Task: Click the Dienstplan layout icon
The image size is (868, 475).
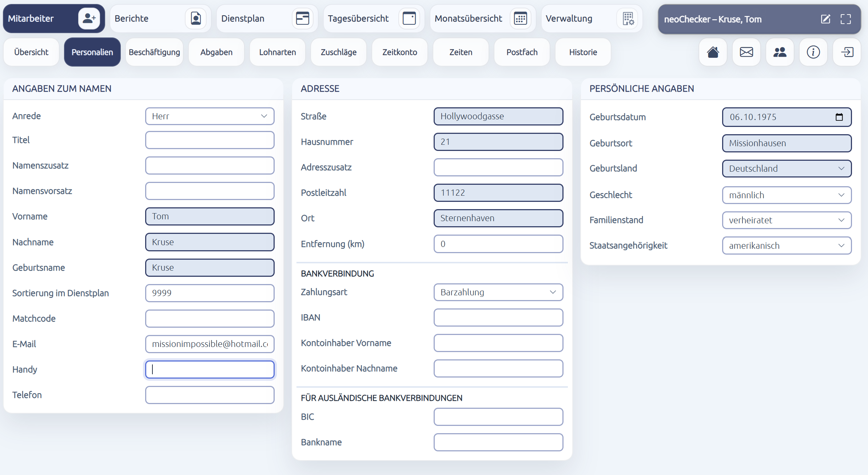Action: click(x=302, y=18)
